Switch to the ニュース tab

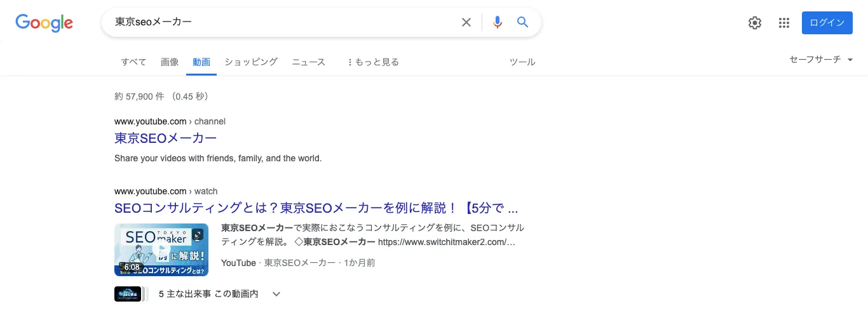click(x=309, y=62)
